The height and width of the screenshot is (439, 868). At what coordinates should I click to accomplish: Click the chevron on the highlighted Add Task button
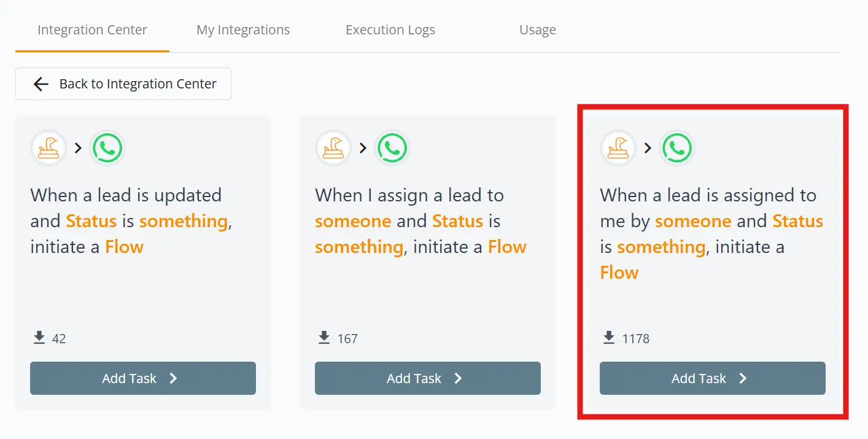point(742,378)
